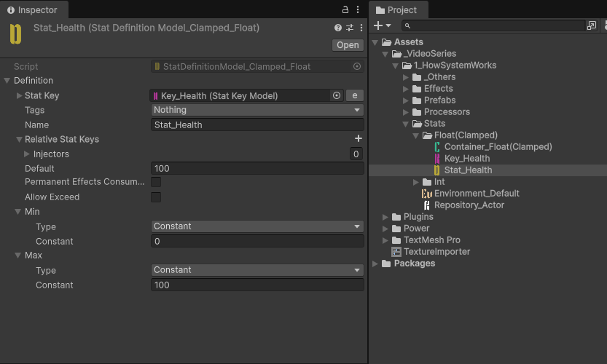Click the preset selector sliders icon
The width and height of the screenshot is (607, 364).
350,28
